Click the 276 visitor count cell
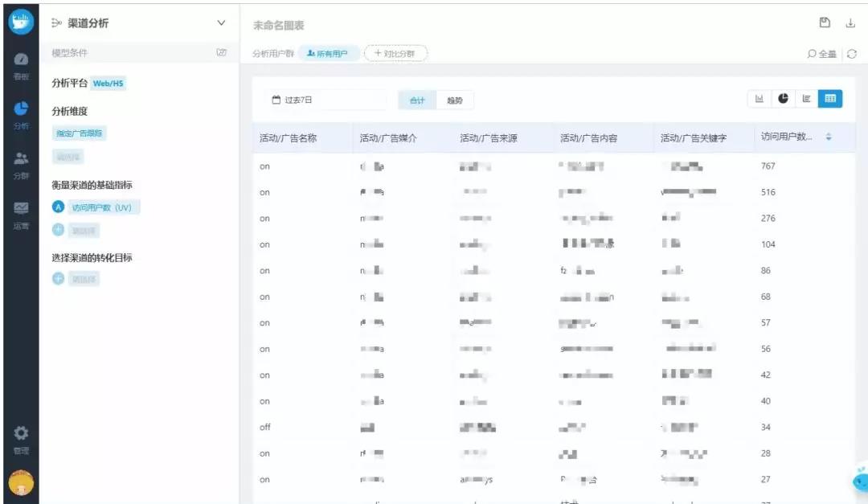Image resolution: width=868 pixels, height=504 pixels. (x=768, y=218)
